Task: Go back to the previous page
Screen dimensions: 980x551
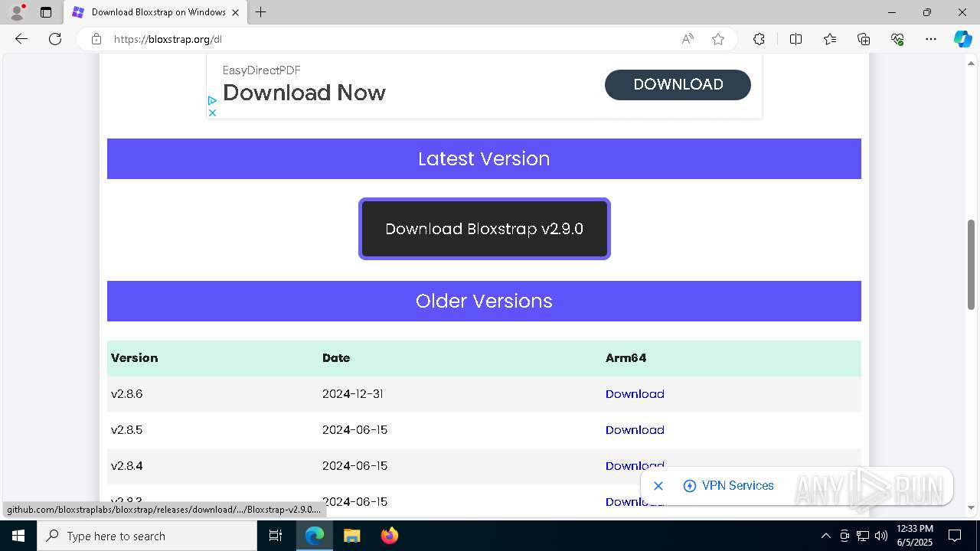Action: click(x=21, y=39)
